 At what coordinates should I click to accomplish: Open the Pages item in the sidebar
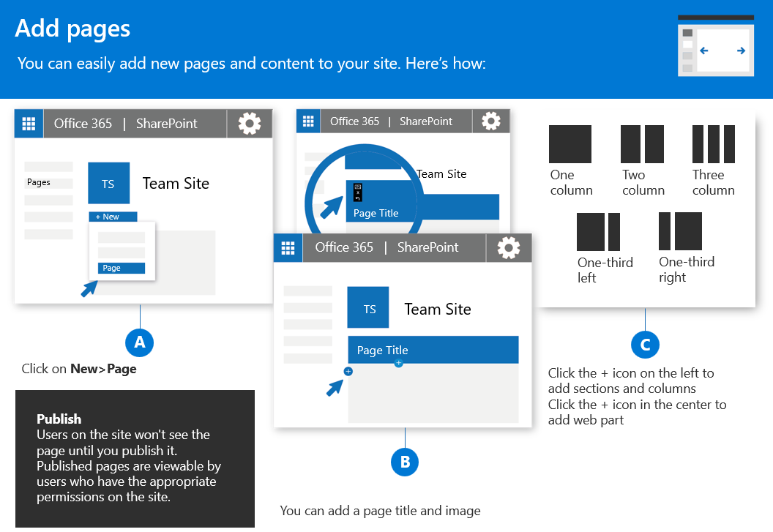[46, 181]
